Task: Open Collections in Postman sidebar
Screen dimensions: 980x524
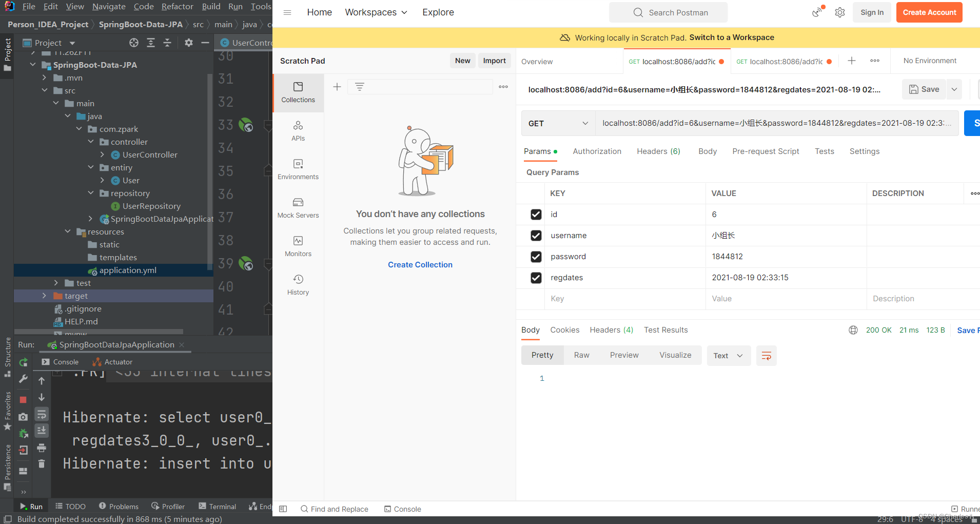Action: pos(298,93)
